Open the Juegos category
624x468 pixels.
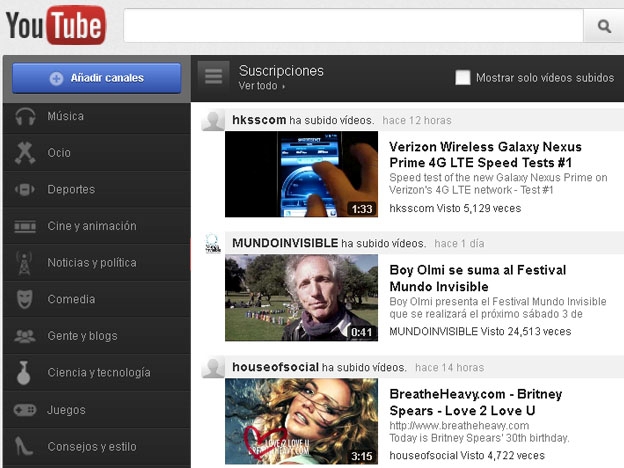pos(97,410)
